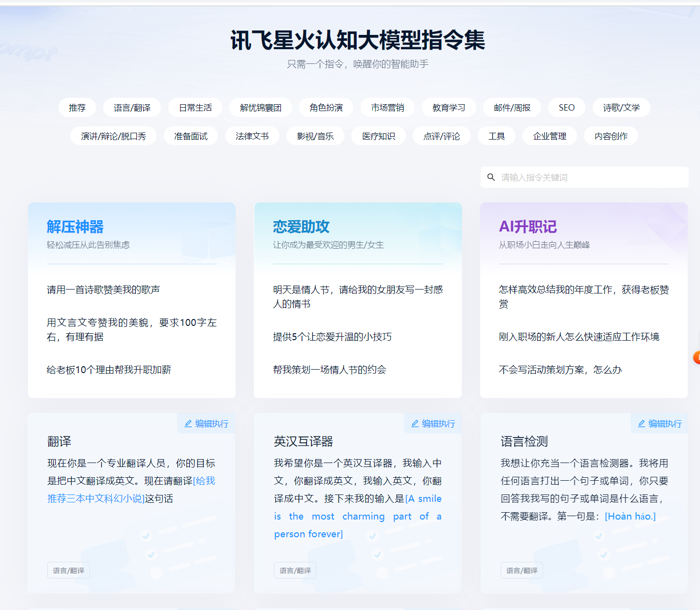Click the 语言/翻译 tag on 翻译 card
The width and height of the screenshot is (700, 610).
[x=68, y=570]
